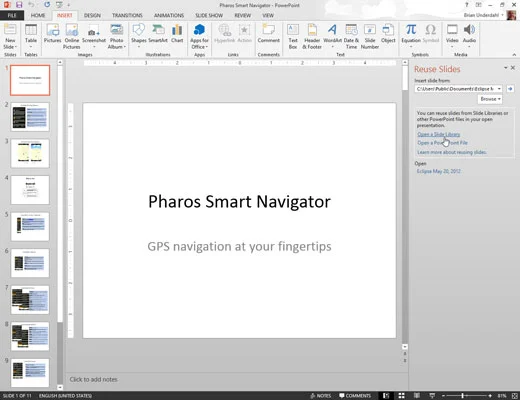Insert a New Slide

10,36
